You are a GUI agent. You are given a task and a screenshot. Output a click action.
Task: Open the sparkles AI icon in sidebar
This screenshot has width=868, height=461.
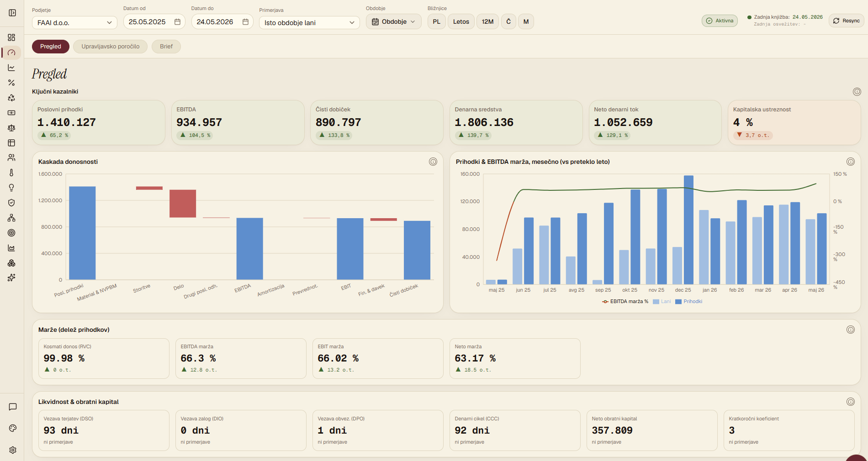click(x=11, y=278)
